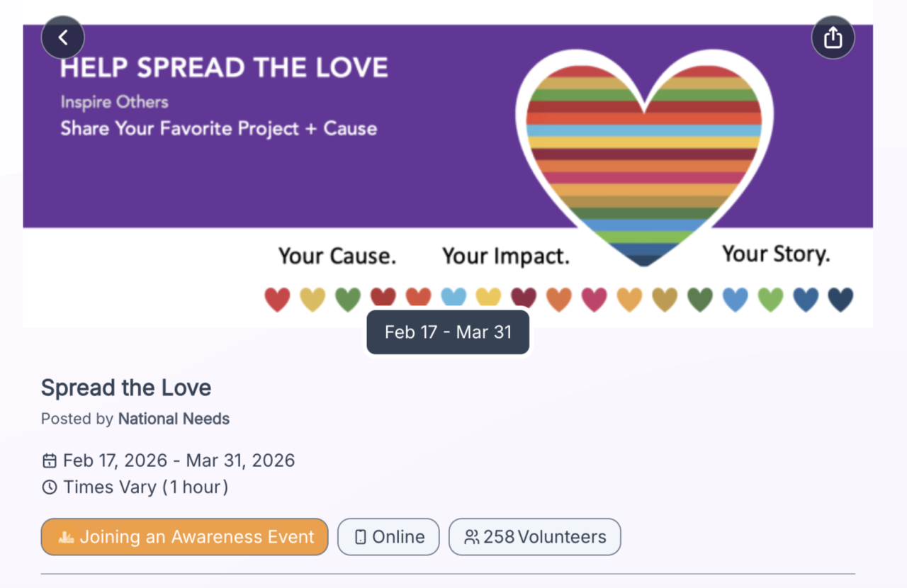This screenshot has height=588, width=907.
Task: Click the Spread the Love title
Action: coord(126,388)
